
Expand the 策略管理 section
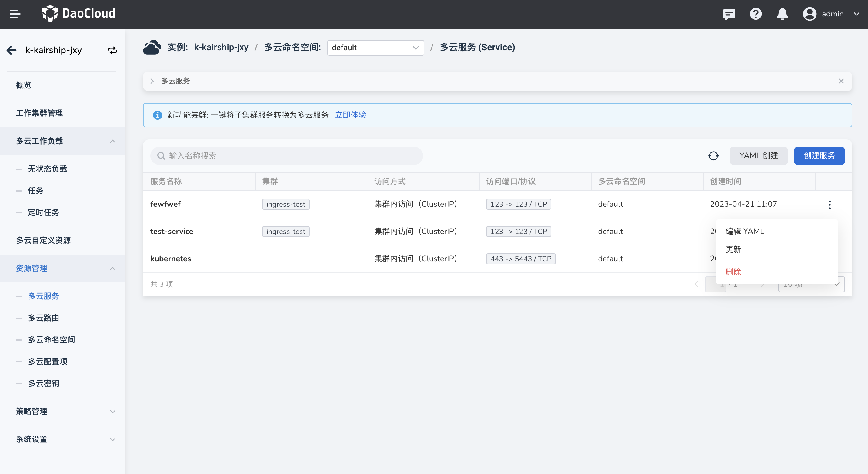point(112,411)
